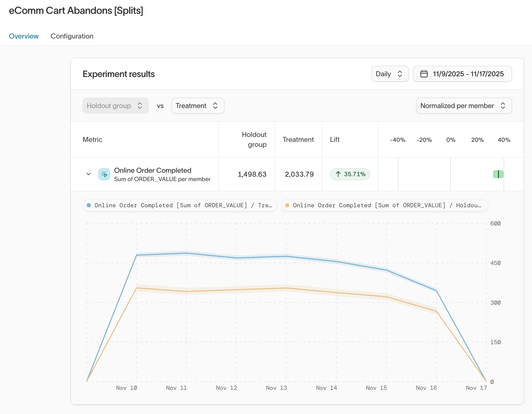Open the calendar icon in date range picker

[424, 74]
